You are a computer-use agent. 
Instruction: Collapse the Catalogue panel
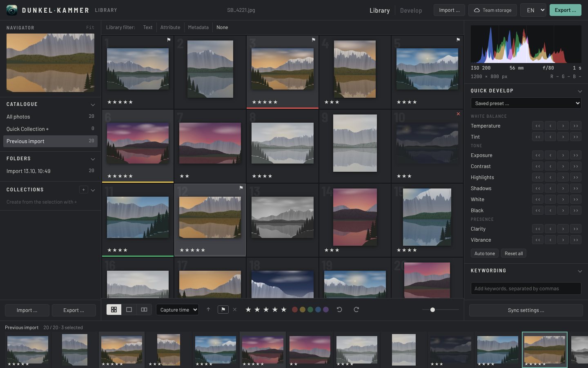click(x=93, y=105)
